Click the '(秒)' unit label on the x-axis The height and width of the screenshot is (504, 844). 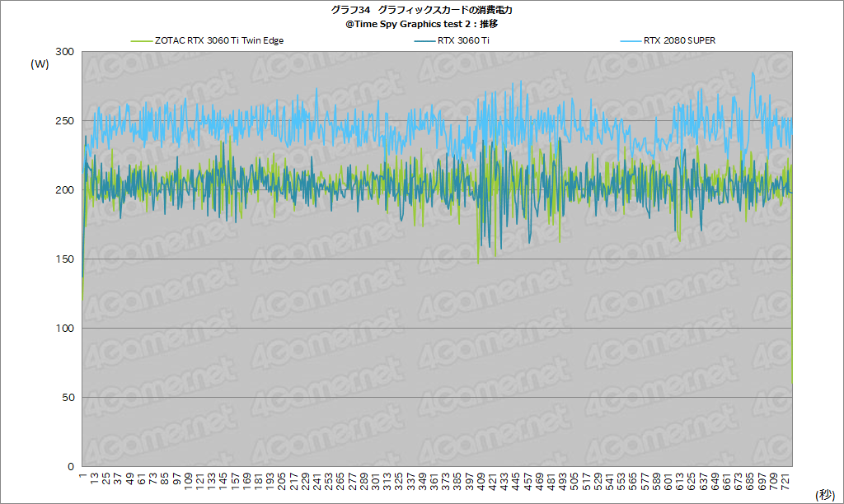click(x=824, y=494)
